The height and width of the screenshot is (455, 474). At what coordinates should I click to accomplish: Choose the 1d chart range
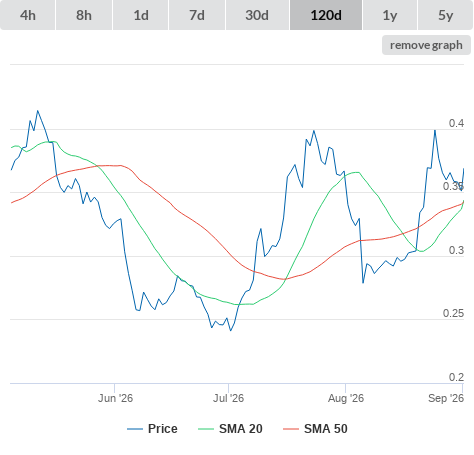coord(141,15)
